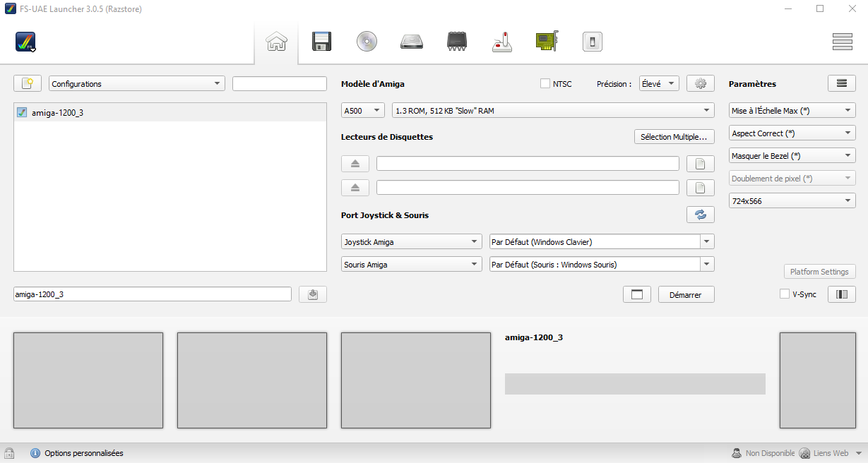The width and height of the screenshot is (868, 463).
Task: Expand the Configurations dropdown
Action: pos(137,83)
